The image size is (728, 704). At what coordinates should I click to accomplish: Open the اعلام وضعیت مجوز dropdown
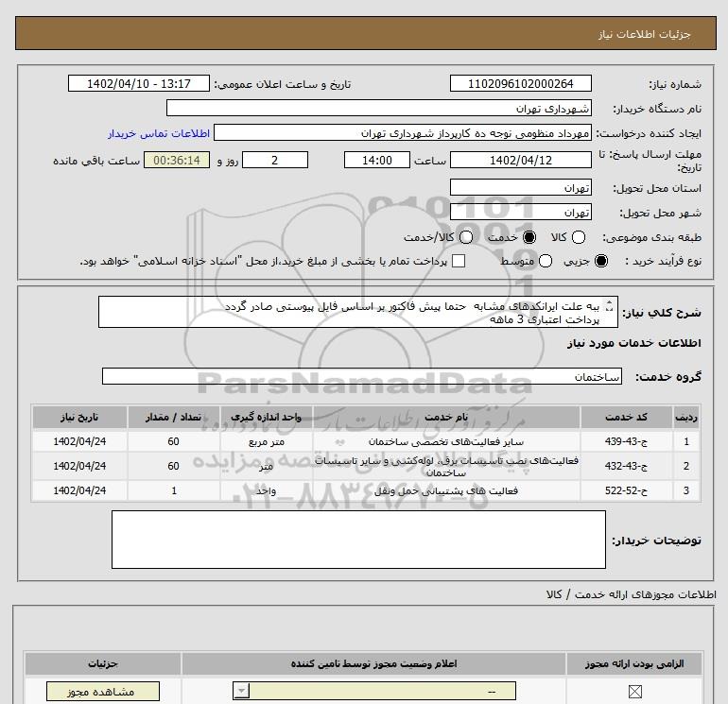coord(374,691)
